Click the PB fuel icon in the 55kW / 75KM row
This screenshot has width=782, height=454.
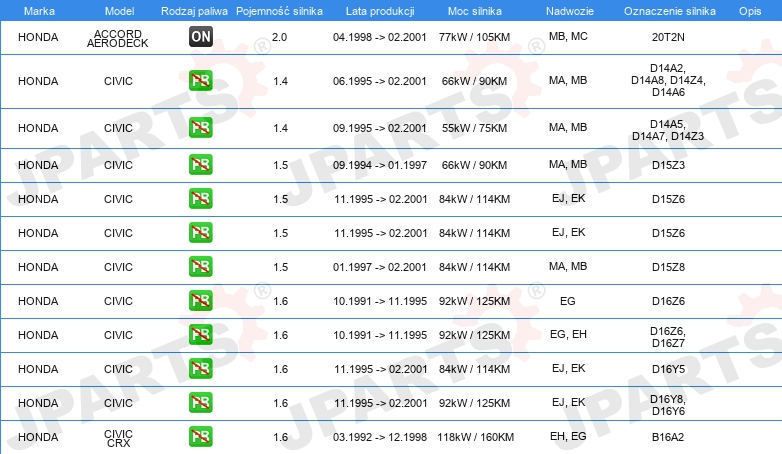click(x=201, y=127)
